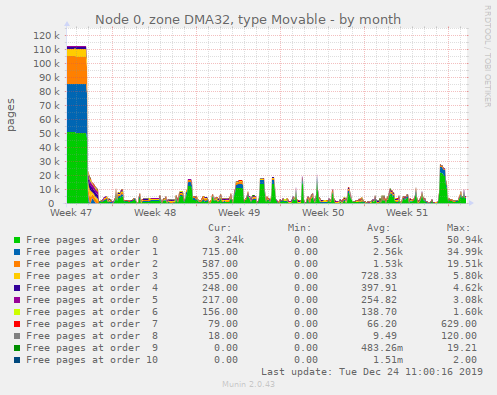Viewport: 497px width, 395px height.
Task: Click the dark green order 9 swatch
Action: (x=17, y=348)
